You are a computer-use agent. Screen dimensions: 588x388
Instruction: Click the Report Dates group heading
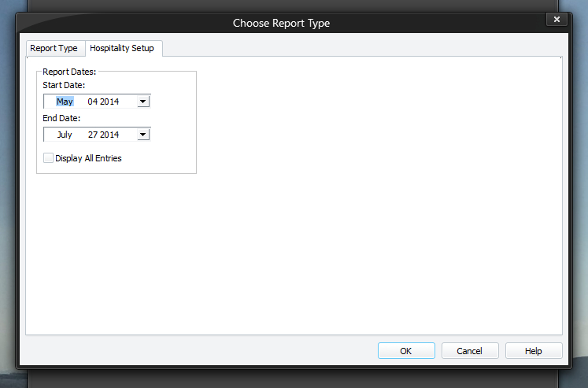click(69, 72)
